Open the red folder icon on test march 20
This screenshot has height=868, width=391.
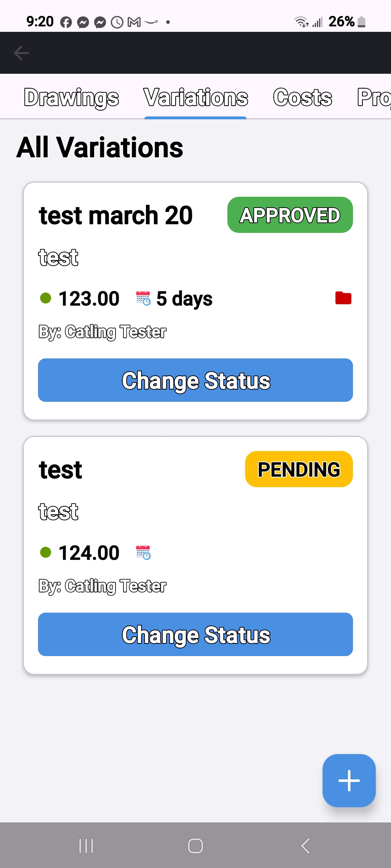point(343,298)
